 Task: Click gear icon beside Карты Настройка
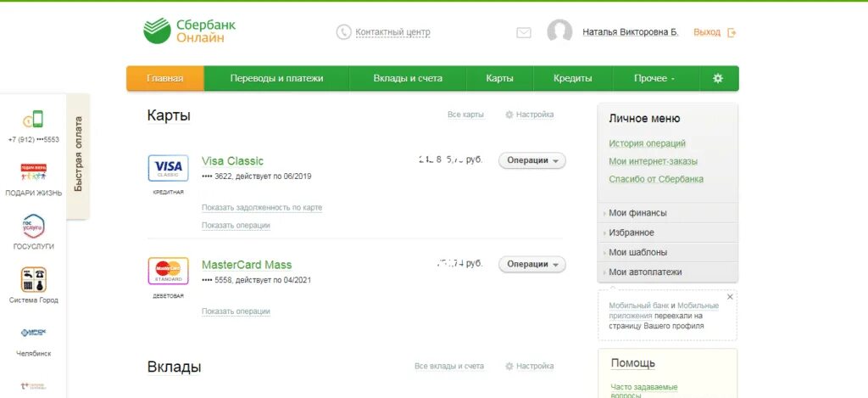coord(509,115)
